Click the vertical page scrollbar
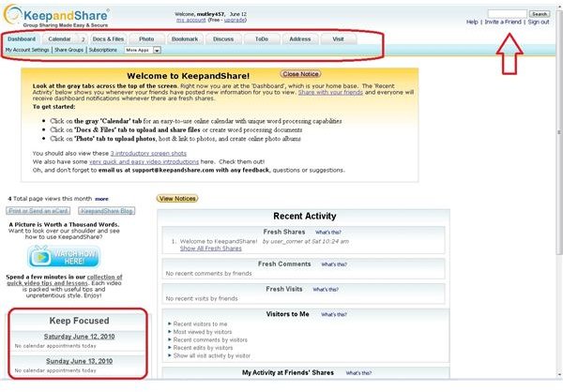The width and height of the screenshot is (563, 392). coord(559,133)
